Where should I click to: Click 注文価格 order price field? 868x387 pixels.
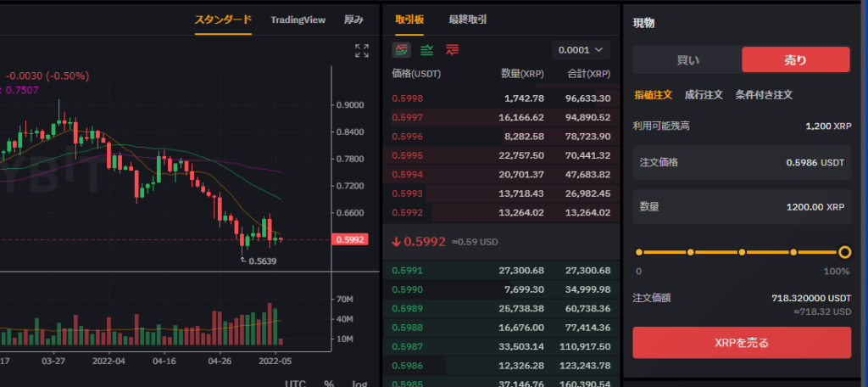742,162
